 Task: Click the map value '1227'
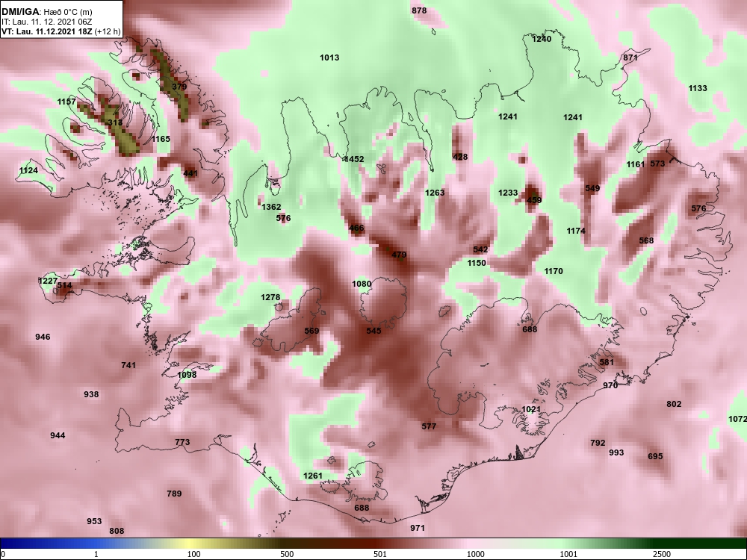pyautogui.click(x=48, y=281)
